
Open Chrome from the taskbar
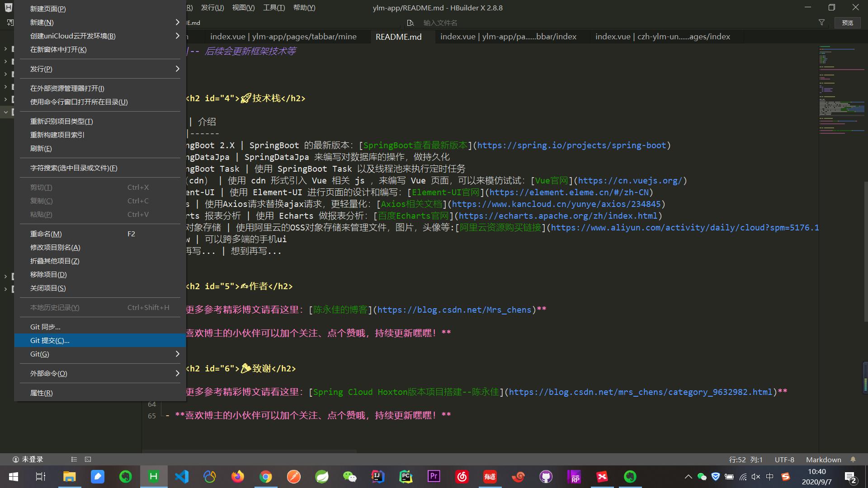pos(265,476)
